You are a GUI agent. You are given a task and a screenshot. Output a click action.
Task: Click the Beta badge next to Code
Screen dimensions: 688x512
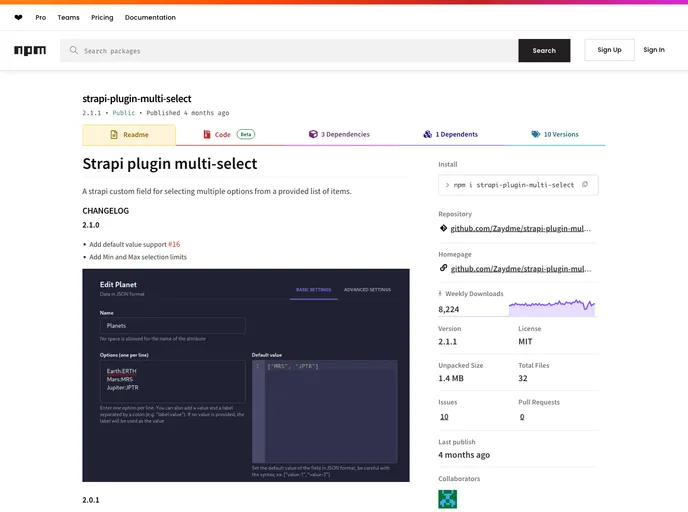tap(246, 134)
